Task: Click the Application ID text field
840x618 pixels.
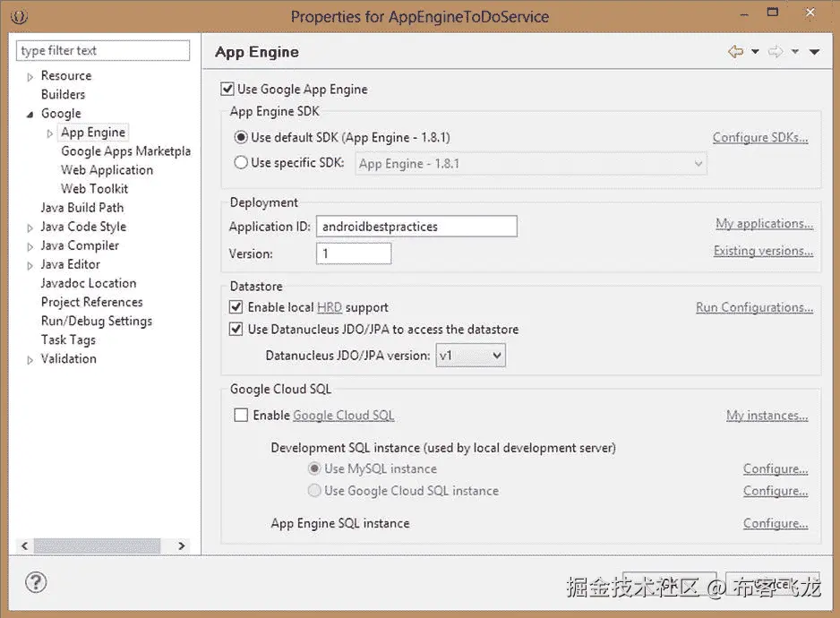Action: [416, 227]
